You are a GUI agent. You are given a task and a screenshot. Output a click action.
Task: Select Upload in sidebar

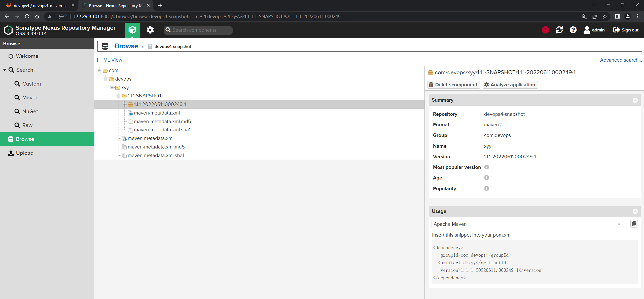click(x=47, y=153)
